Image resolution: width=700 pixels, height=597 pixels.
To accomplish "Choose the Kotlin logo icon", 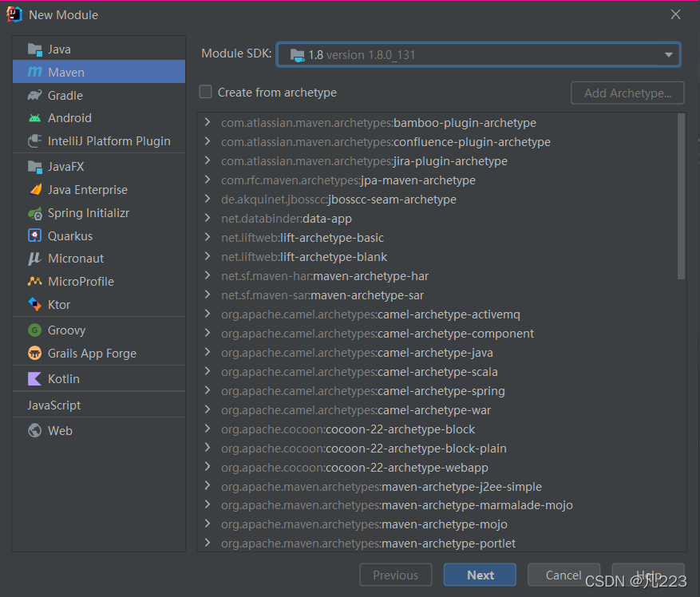I will pyautogui.click(x=35, y=378).
